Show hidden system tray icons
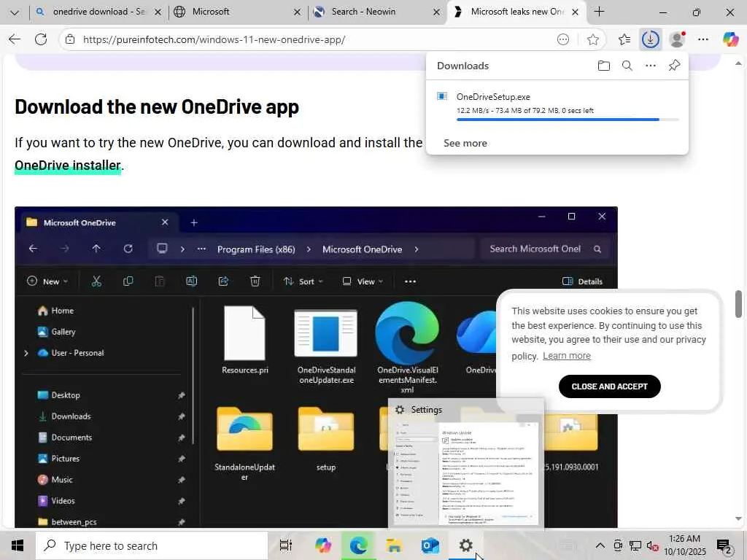This screenshot has height=560, width=747. click(600, 545)
